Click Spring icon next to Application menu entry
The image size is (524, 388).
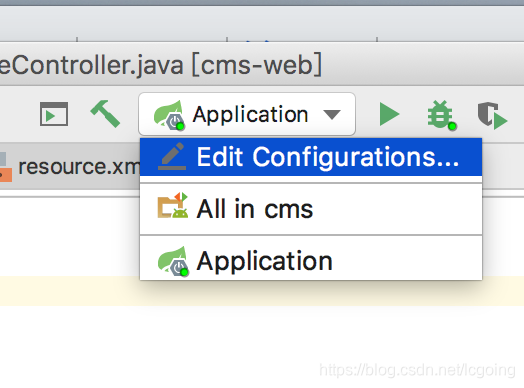point(173,261)
